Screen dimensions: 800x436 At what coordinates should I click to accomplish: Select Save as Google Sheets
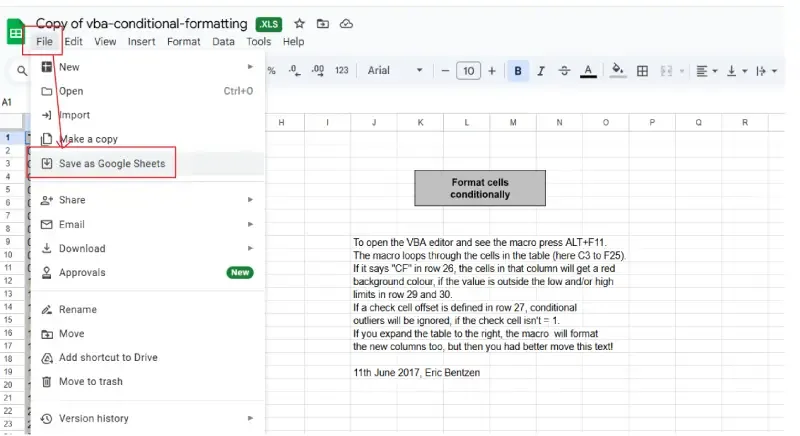pyautogui.click(x=147, y=163)
